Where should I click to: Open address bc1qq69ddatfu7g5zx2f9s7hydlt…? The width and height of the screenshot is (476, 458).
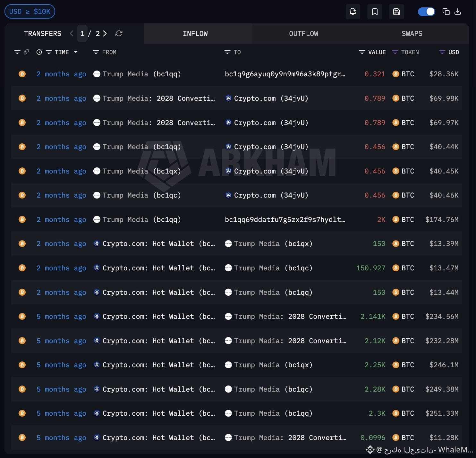(x=285, y=219)
